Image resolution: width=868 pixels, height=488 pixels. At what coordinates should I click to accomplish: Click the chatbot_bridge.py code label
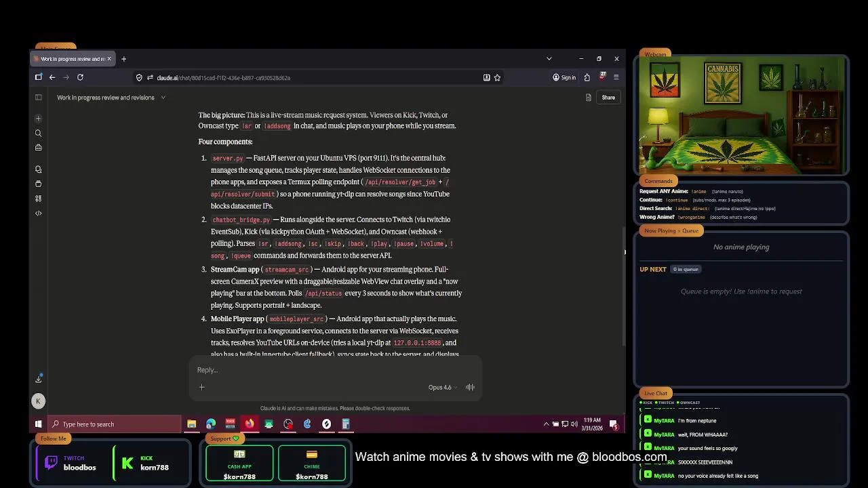pos(241,220)
